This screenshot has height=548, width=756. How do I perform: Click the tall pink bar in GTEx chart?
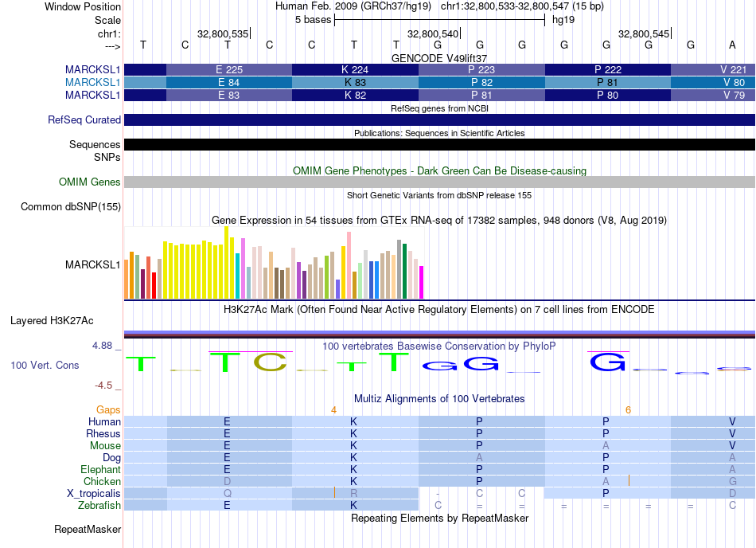(x=349, y=265)
